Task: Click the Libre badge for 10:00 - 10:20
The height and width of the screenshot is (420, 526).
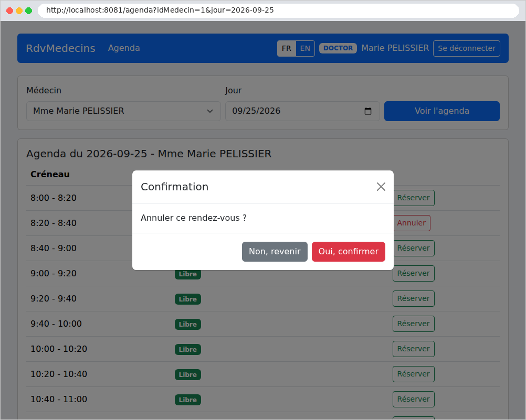Action: coord(187,349)
